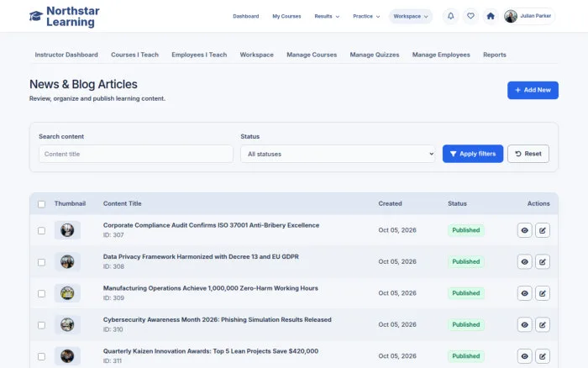Screen dimensions: 588x368
Task: Open Corporate Compliance Audit article title
Action: tap(211, 225)
